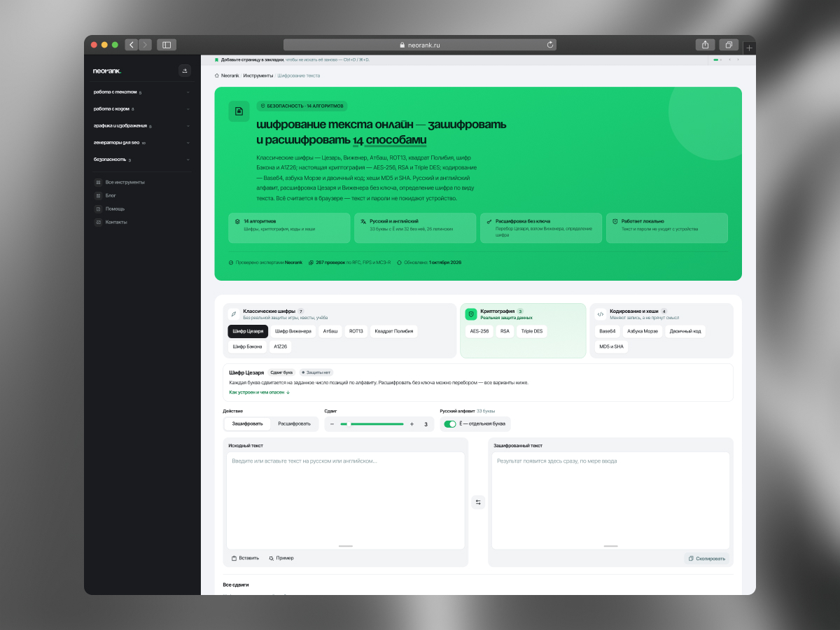
Task: Open the Инструменты breadcrumb link
Action: tap(258, 75)
